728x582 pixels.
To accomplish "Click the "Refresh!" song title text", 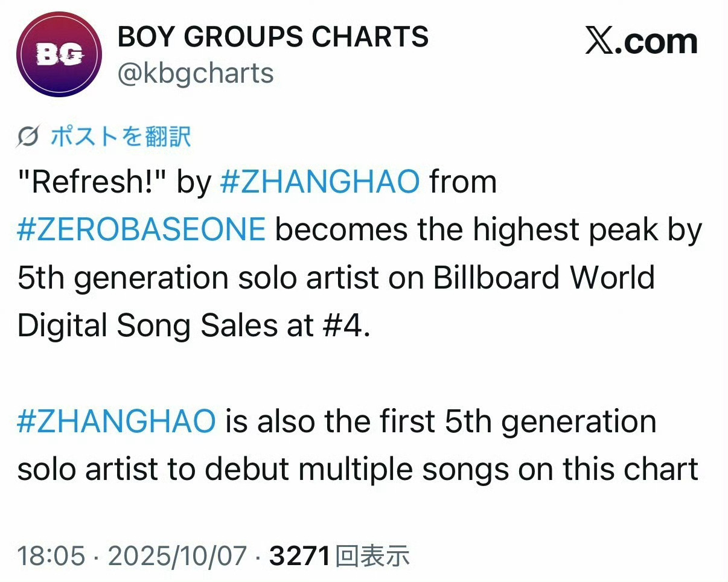I will pos(92,181).
